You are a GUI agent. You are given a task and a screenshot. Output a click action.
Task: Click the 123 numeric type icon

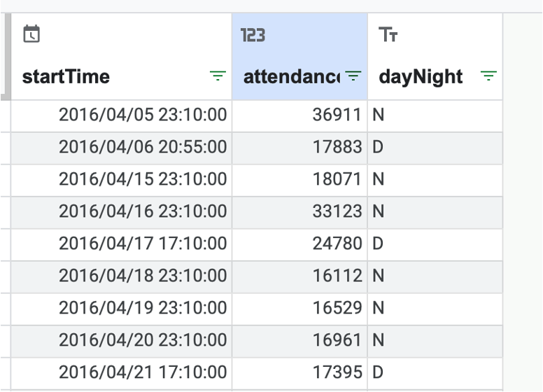point(253,35)
